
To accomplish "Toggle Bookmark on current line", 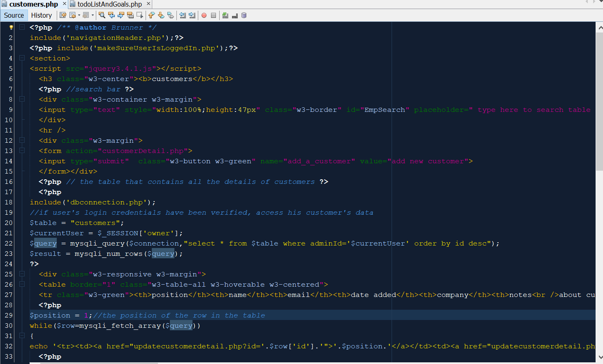I will 171,15.
